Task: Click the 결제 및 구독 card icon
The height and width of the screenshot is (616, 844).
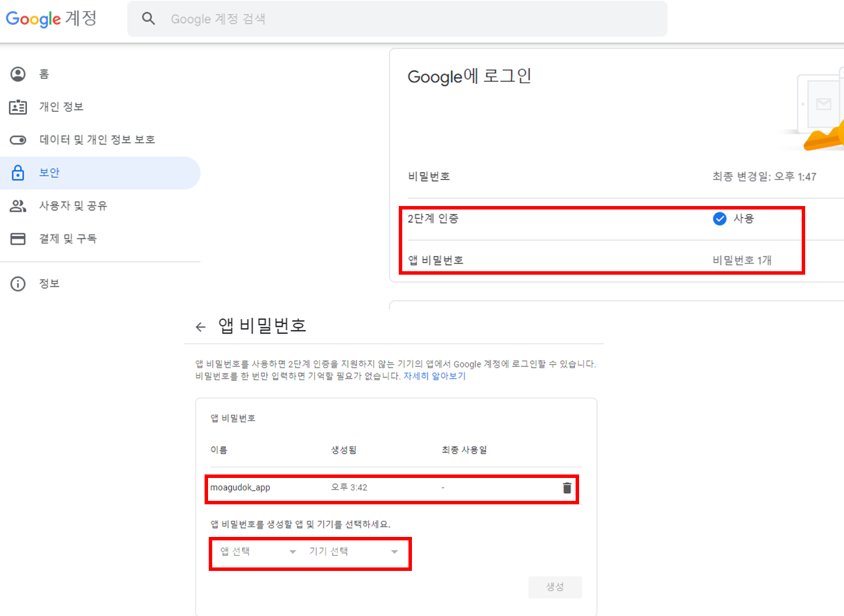Action: [18, 239]
